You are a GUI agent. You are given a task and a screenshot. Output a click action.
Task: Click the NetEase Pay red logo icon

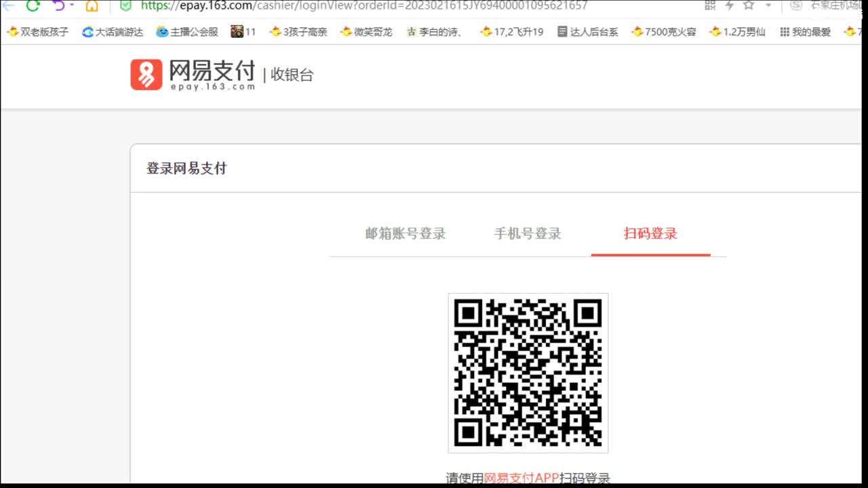click(146, 75)
